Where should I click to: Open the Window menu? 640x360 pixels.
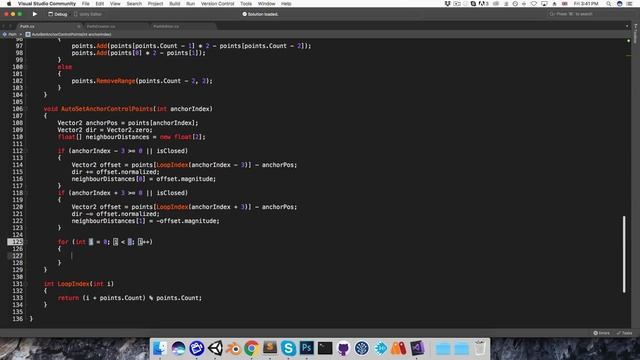click(267, 4)
